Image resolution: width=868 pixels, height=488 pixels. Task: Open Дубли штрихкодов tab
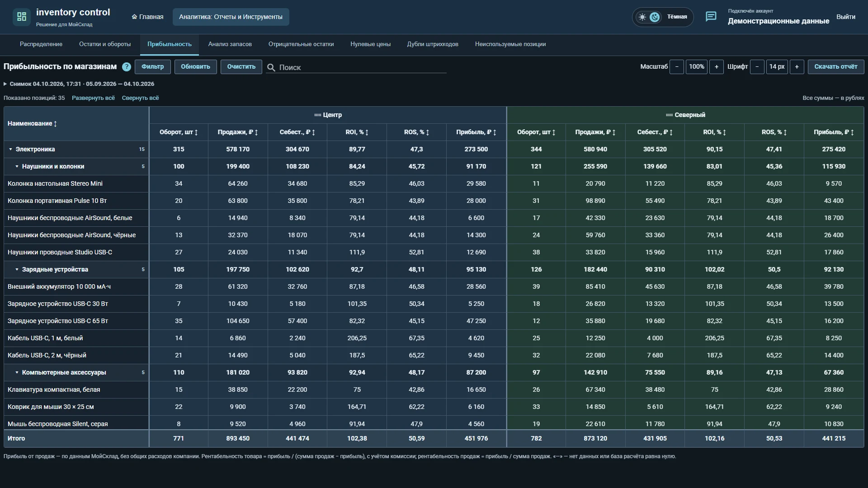pyautogui.click(x=433, y=44)
